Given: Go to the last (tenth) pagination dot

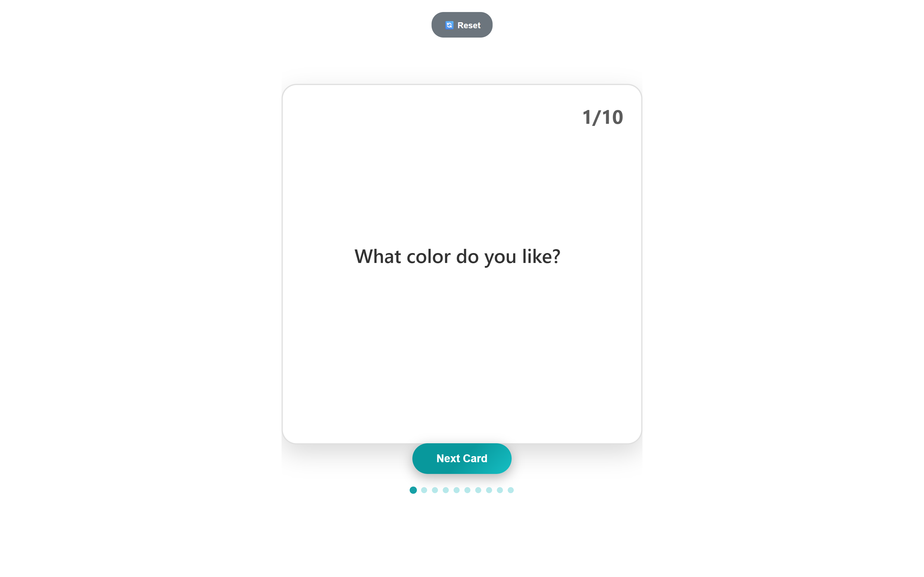Looking at the screenshot, I should [510, 490].
